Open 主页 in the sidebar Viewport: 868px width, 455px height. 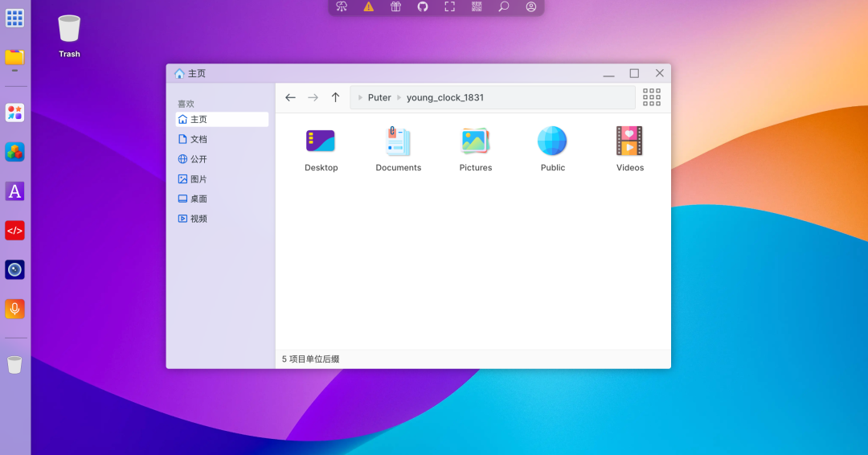(222, 120)
